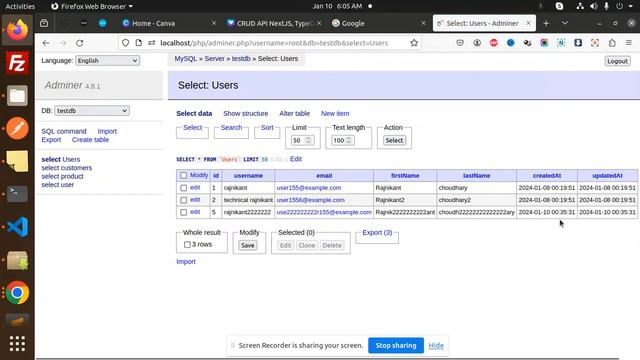This screenshot has height=360, width=640.
Task: Check the row checkbox for rajnikant2222222
Action: pyautogui.click(x=183, y=212)
